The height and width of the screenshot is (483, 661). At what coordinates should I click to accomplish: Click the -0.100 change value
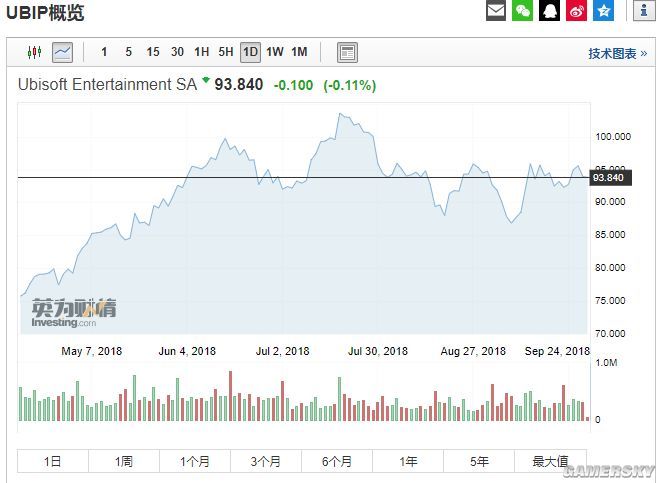[293, 85]
